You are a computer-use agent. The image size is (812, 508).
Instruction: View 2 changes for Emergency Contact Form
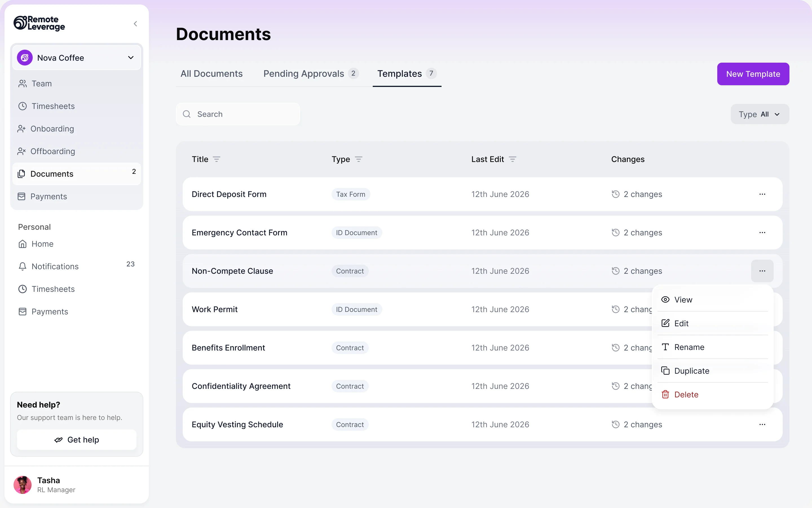tap(637, 233)
